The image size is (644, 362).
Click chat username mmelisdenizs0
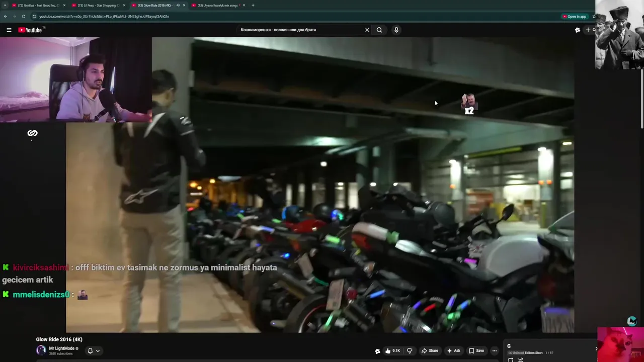[x=41, y=295]
